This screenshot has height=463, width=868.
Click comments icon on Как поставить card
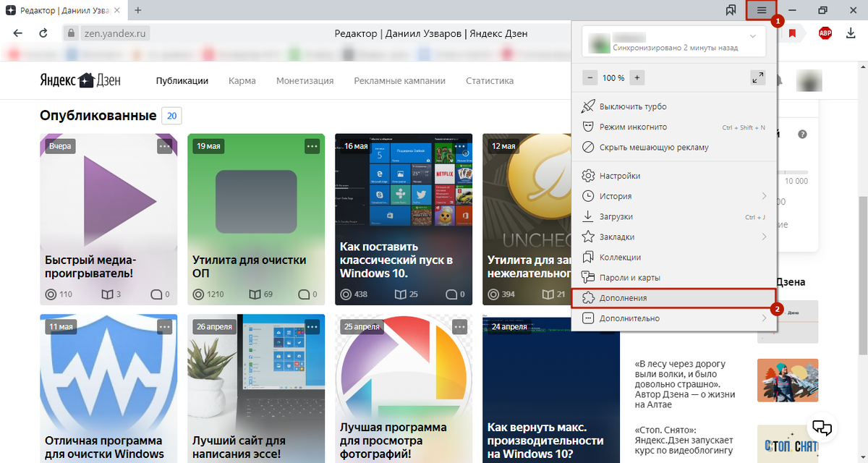[451, 294]
